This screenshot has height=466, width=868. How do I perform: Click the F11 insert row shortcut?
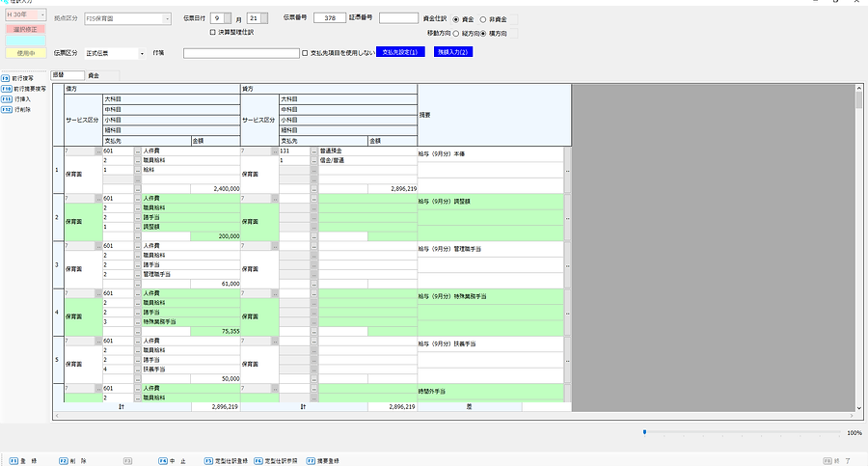(x=16, y=99)
